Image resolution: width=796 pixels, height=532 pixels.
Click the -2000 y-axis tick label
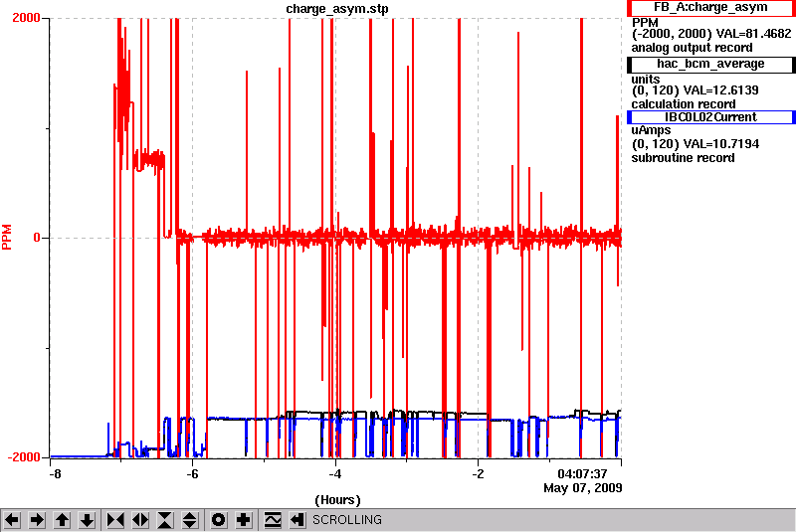tap(23, 457)
